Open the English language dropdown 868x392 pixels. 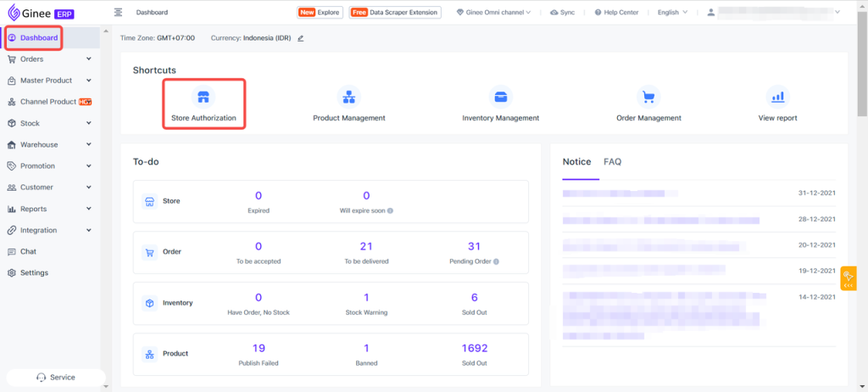click(x=673, y=13)
